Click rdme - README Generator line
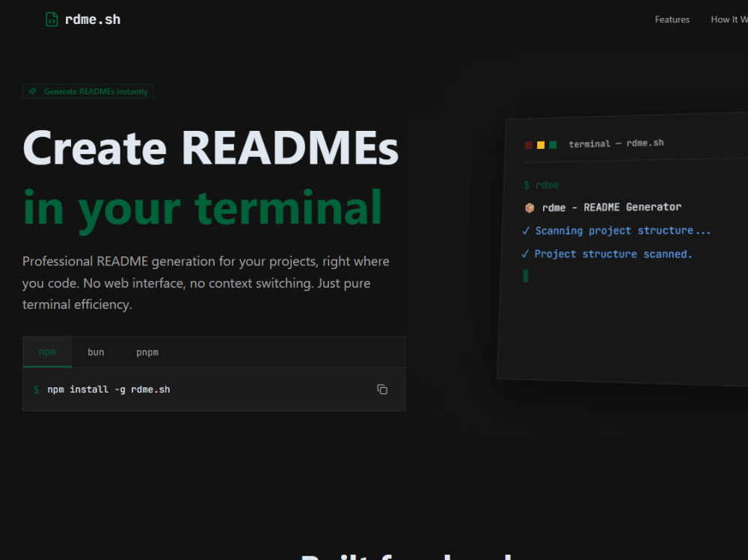748x560 pixels. point(612,207)
